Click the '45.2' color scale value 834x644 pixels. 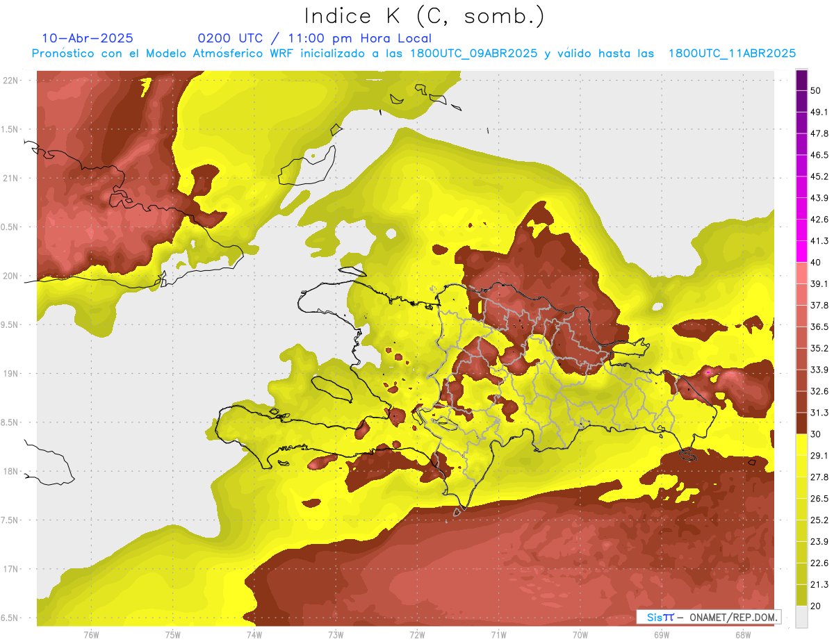coord(819,176)
